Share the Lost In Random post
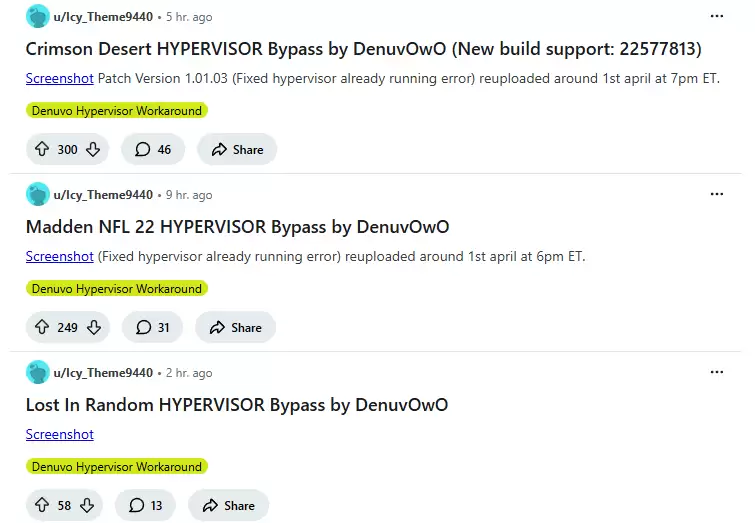The width and height of the screenshot is (755, 523). [x=229, y=505]
